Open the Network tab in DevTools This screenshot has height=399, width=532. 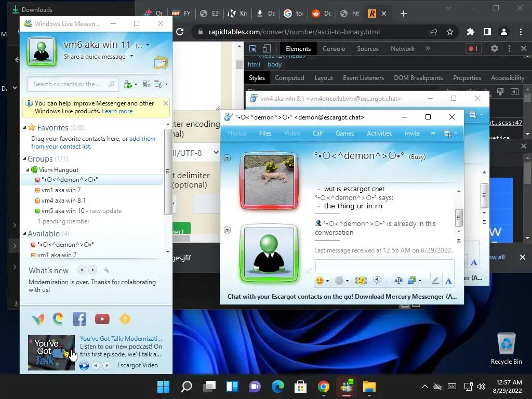(x=403, y=48)
